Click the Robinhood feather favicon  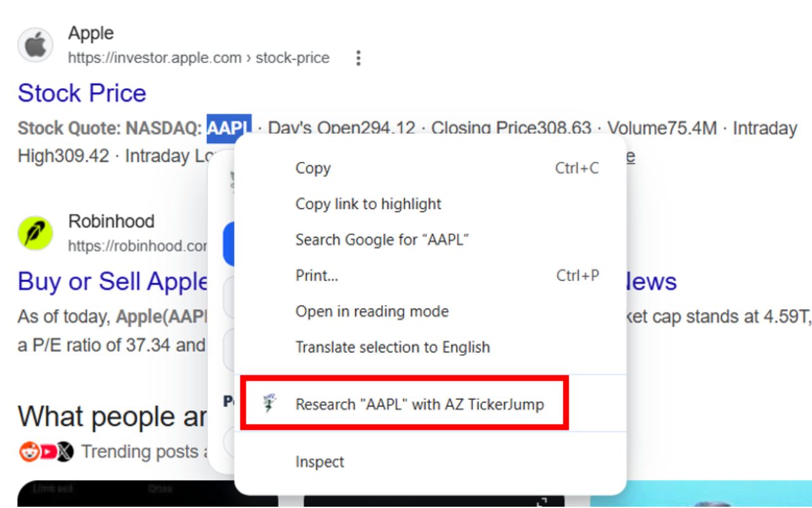[x=35, y=233]
